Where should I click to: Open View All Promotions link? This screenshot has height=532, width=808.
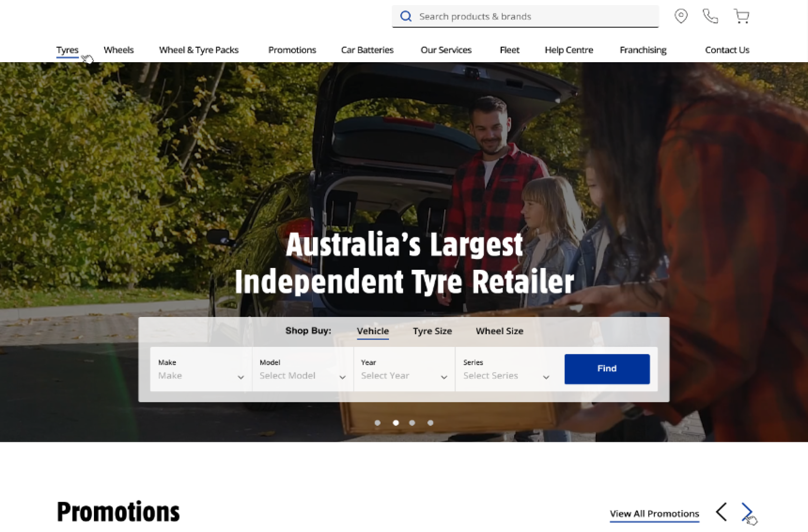(x=655, y=514)
